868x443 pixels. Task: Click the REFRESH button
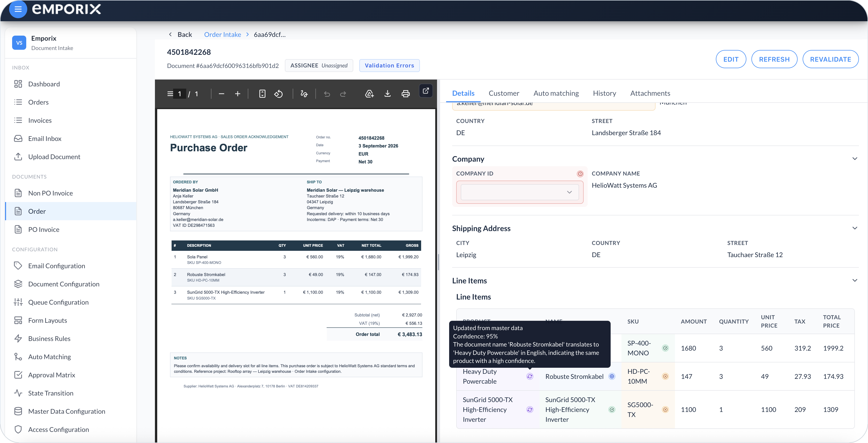pyautogui.click(x=774, y=59)
